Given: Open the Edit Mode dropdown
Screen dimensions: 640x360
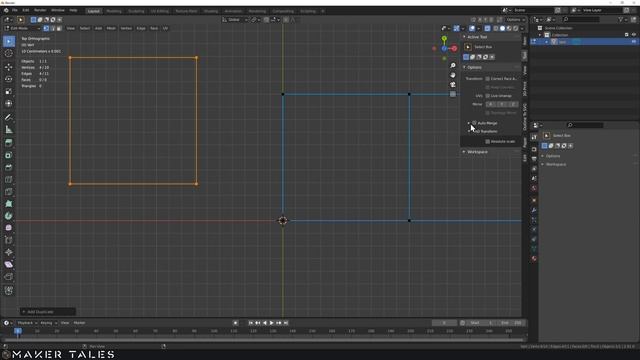Looking at the screenshot, I should point(22,28).
